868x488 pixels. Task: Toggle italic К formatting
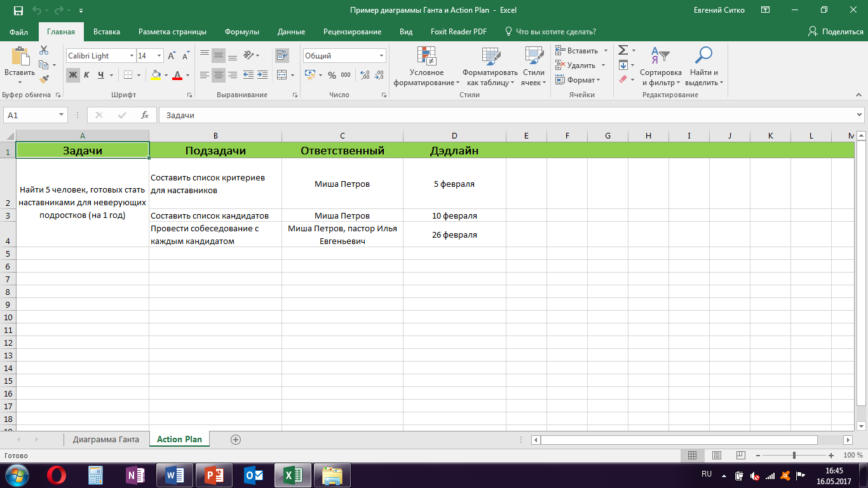(87, 75)
